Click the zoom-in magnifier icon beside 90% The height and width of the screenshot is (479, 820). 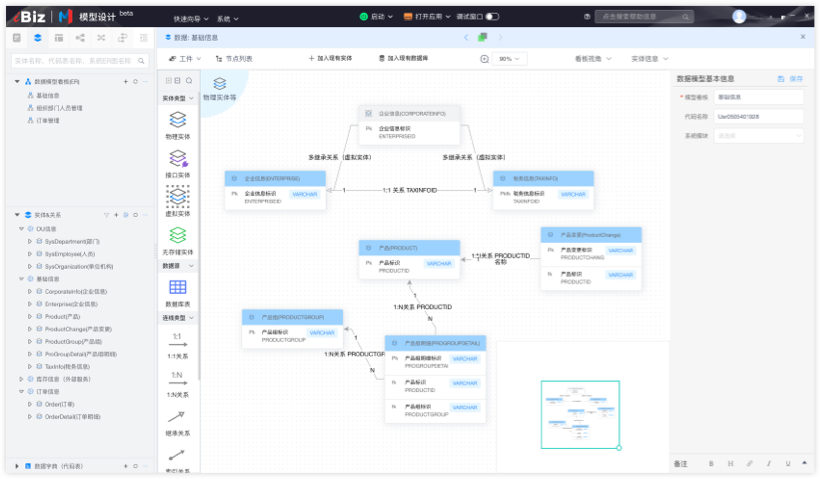[x=485, y=59]
